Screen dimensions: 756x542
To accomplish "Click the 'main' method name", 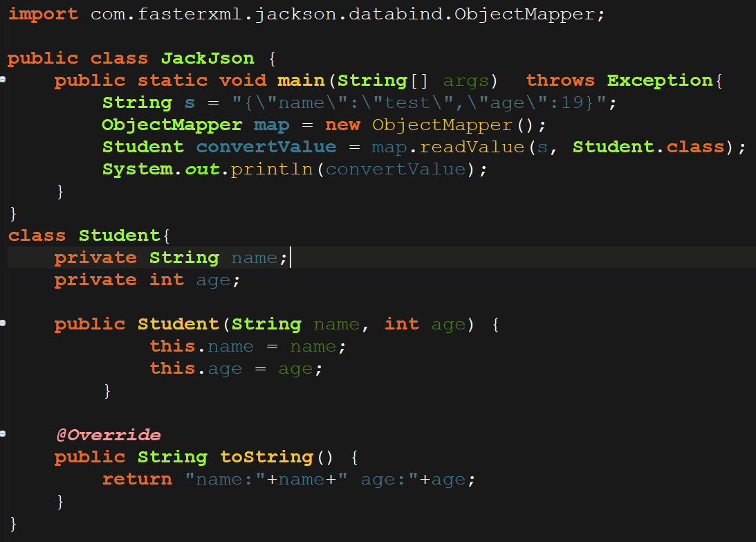I will click(301, 80).
